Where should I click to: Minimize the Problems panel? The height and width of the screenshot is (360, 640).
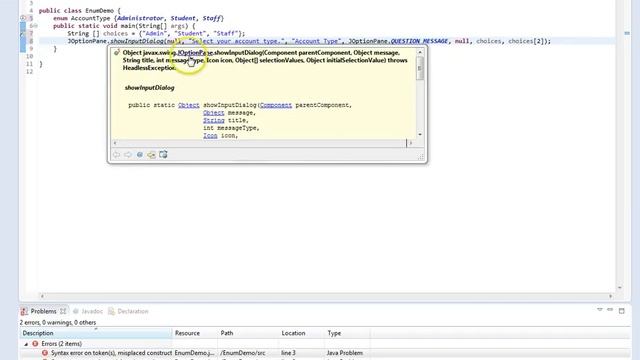point(610,310)
